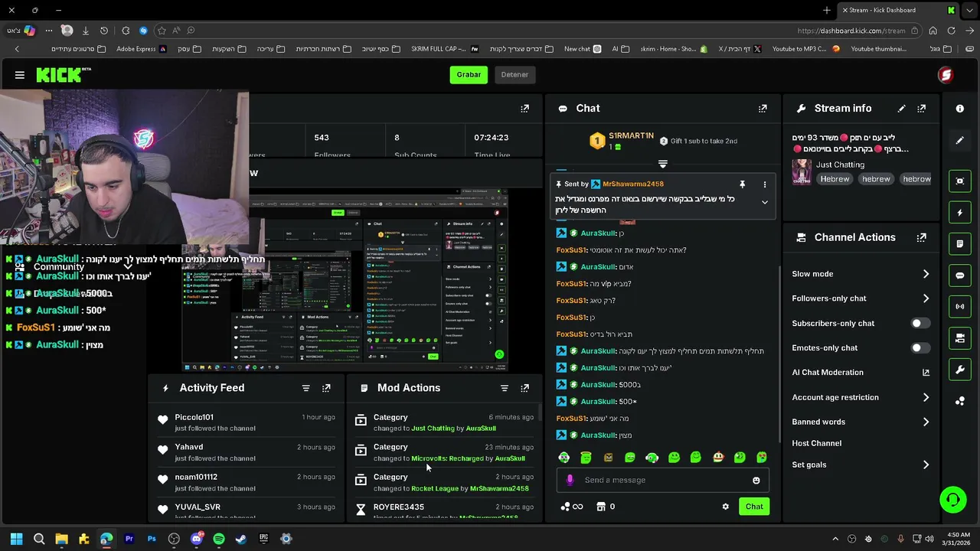This screenshot has height=551, width=980.
Task: Click the Send a message field
Action: click(x=663, y=480)
